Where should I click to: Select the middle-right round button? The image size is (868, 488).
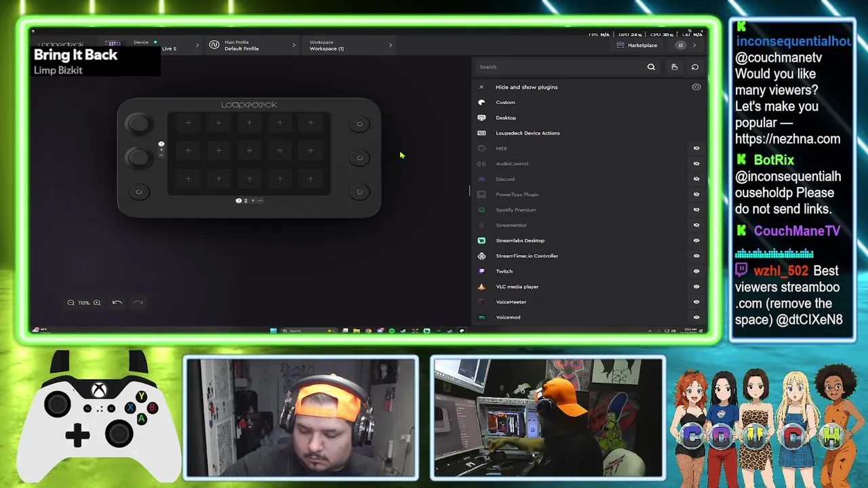359,158
